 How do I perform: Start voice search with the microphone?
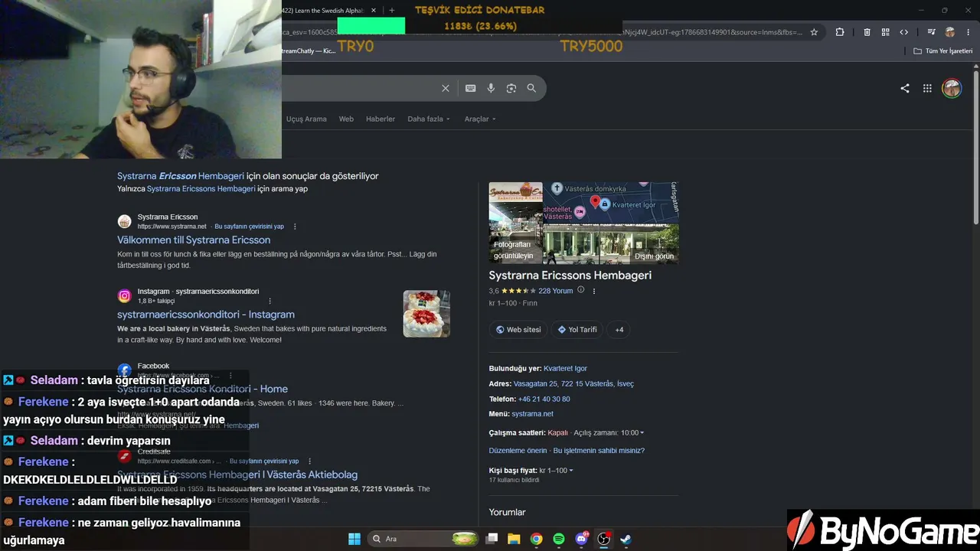[491, 88]
